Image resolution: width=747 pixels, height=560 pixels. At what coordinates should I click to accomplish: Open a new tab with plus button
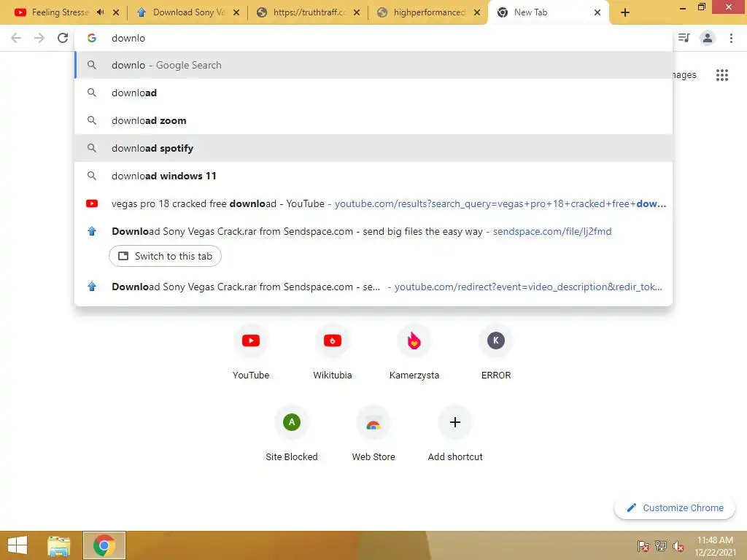pos(625,13)
